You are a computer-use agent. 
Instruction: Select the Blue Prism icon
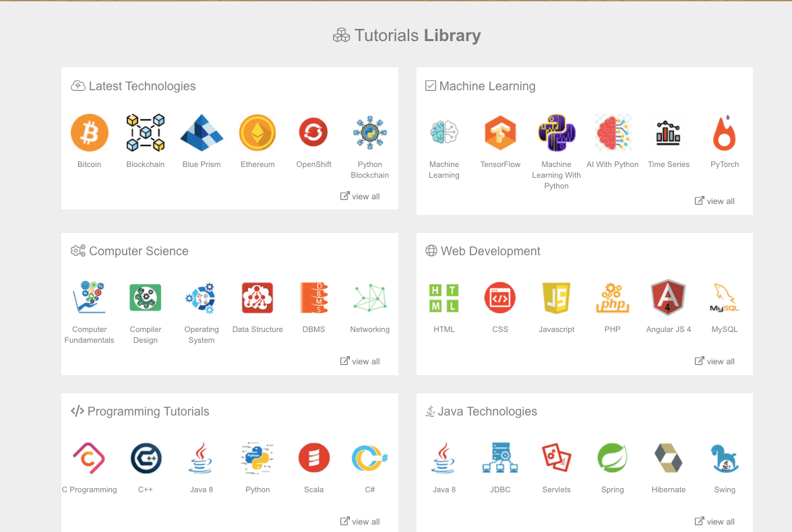click(x=202, y=133)
